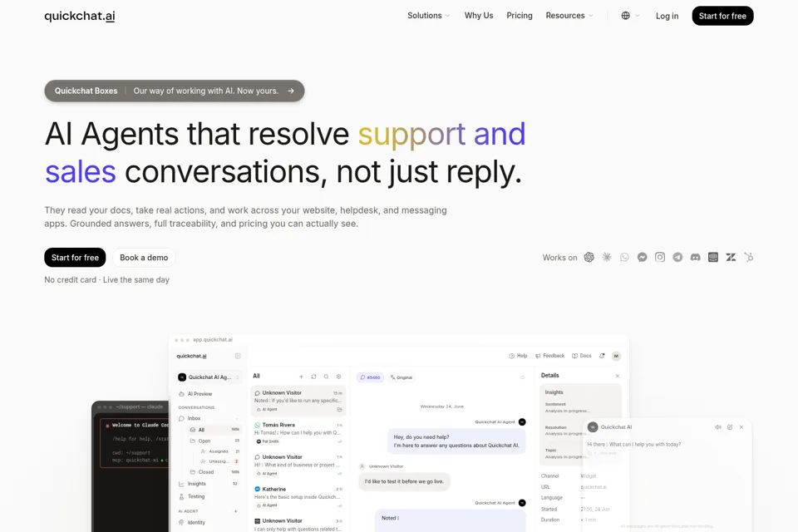
Task: Click Docs in the app preview top bar
Action: click(582, 356)
